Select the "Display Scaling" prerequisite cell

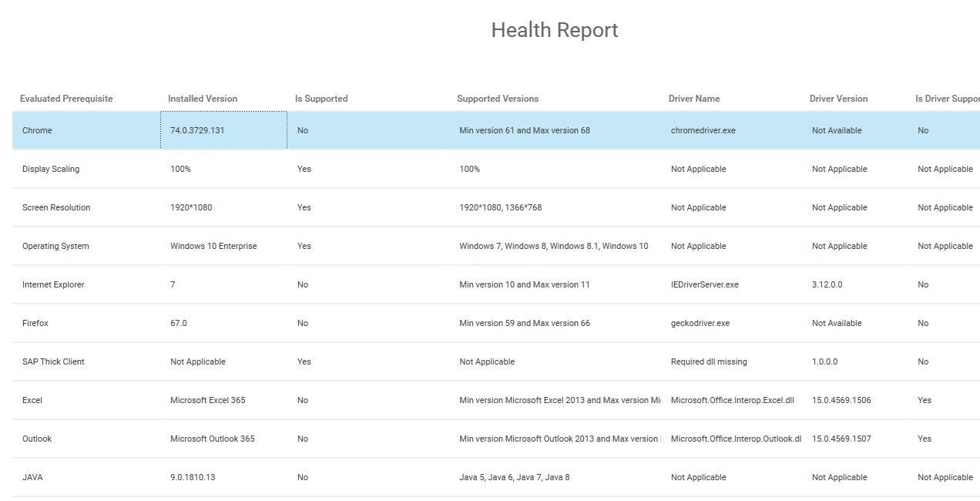51,169
